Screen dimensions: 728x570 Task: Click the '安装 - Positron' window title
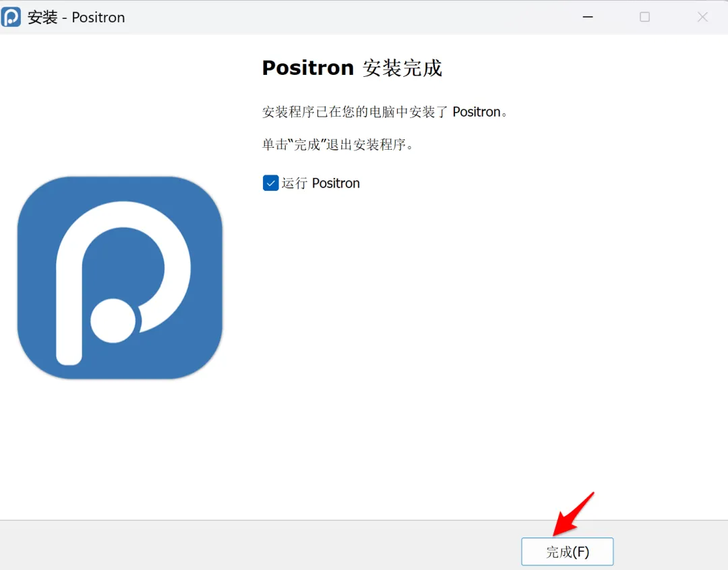point(76,17)
